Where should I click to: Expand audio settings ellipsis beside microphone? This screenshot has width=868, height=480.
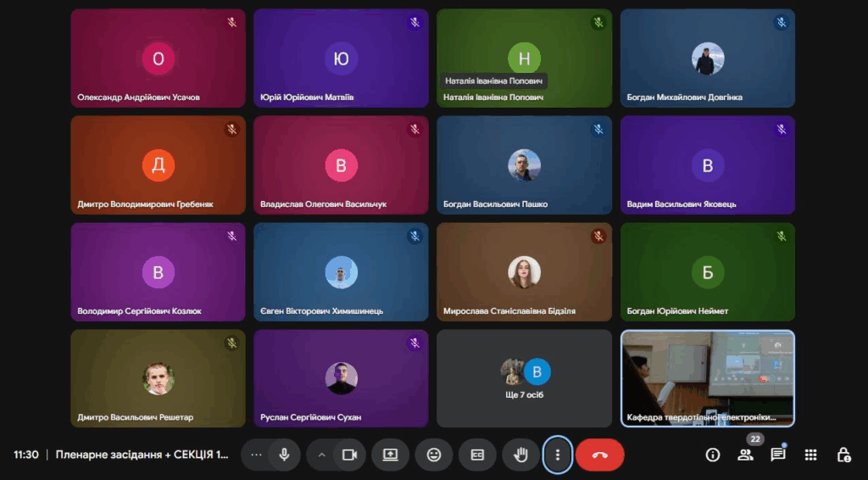256,455
